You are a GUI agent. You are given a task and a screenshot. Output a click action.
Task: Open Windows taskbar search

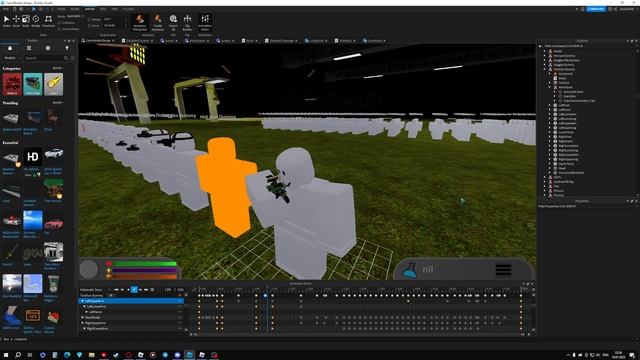(x=18, y=355)
